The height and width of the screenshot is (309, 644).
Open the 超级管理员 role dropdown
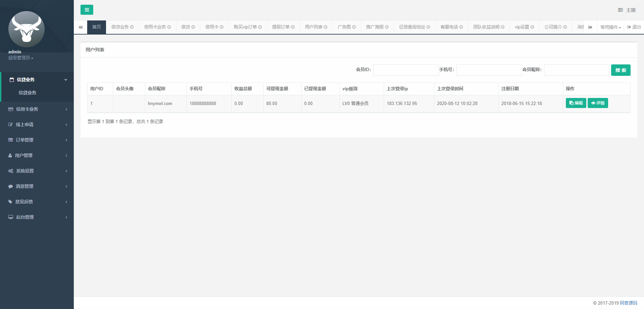[x=21, y=58]
